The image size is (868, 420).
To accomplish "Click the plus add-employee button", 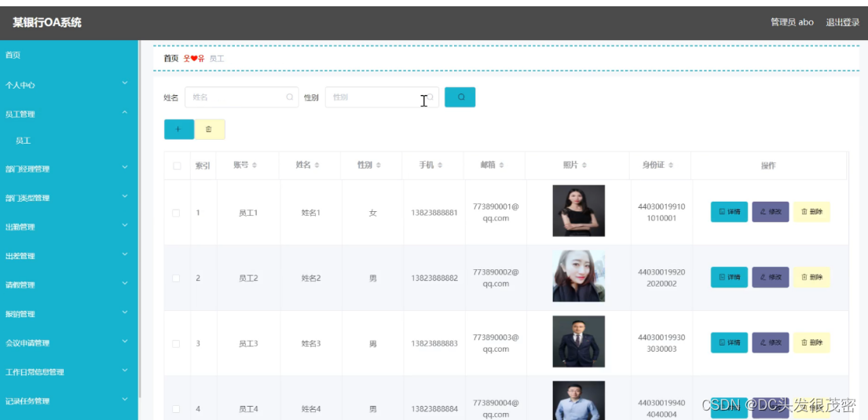I will (179, 129).
